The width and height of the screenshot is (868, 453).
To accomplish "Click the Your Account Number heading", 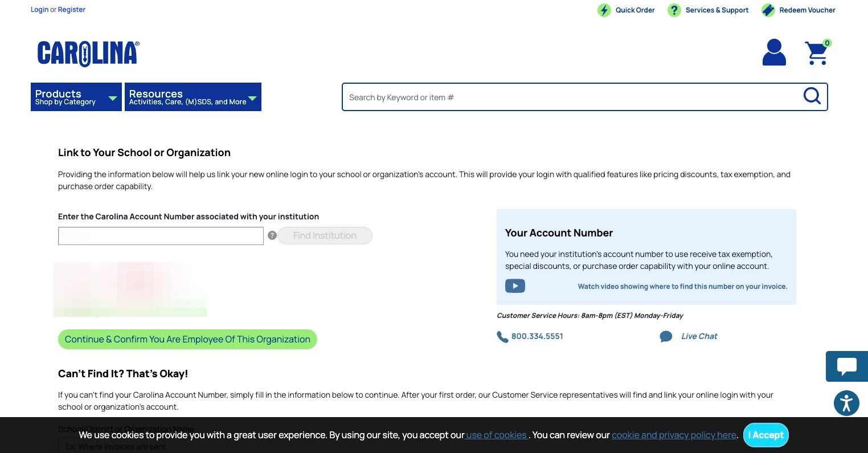I will pos(559,233).
